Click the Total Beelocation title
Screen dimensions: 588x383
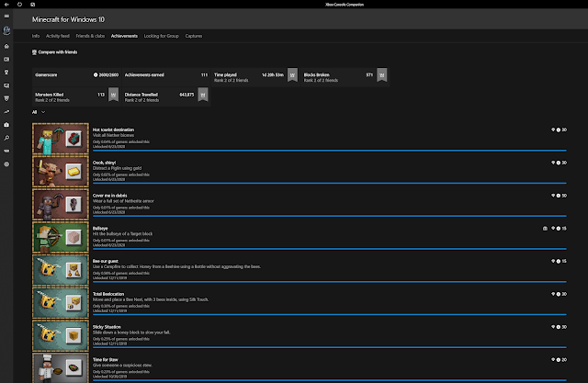tap(108, 294)
